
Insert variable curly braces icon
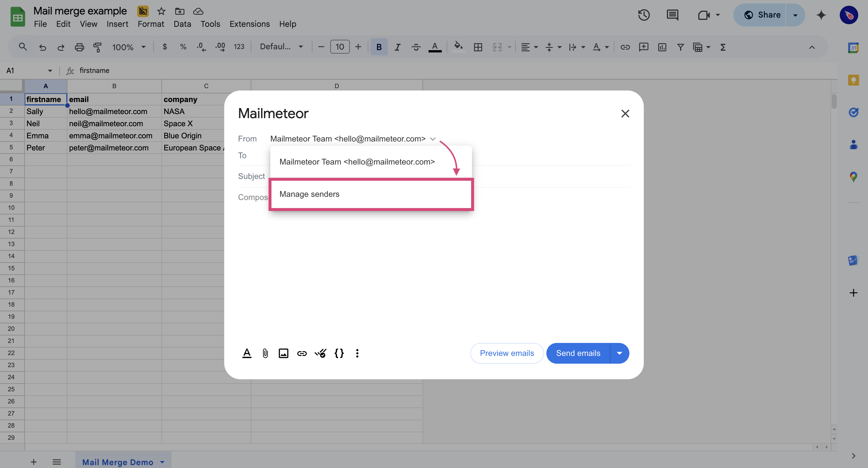click(x=339, y=353)
